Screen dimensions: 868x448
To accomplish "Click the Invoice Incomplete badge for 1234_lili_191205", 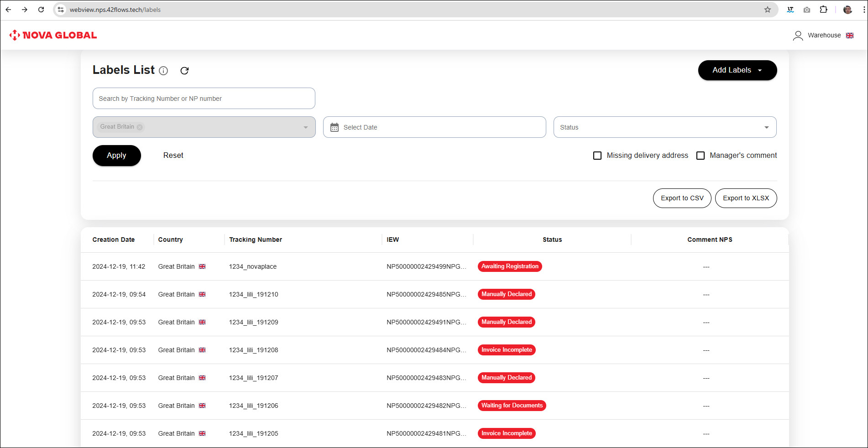I will 507,433.
